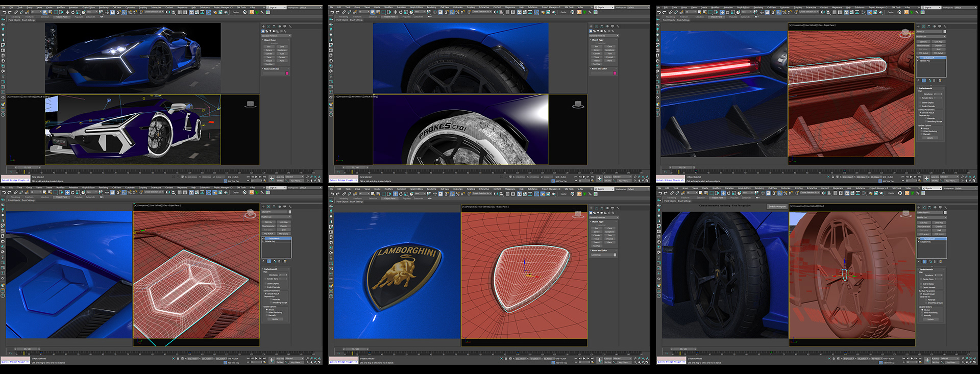Click Percent Snap toggle in full car render window
Screen dimensions: 980x374
point(130,12)
